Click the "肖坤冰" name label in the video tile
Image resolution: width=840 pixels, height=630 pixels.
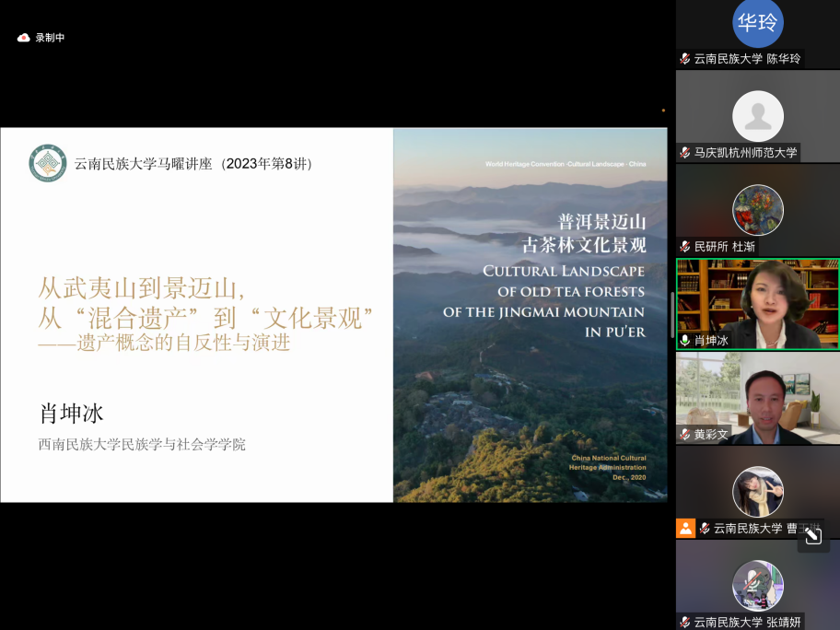(711, 340)
